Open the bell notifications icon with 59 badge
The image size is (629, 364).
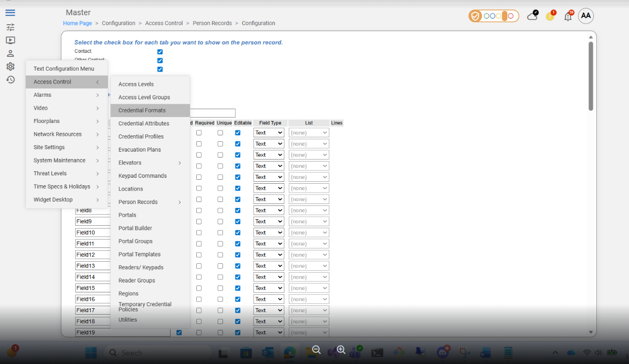(x=568, y=16)
